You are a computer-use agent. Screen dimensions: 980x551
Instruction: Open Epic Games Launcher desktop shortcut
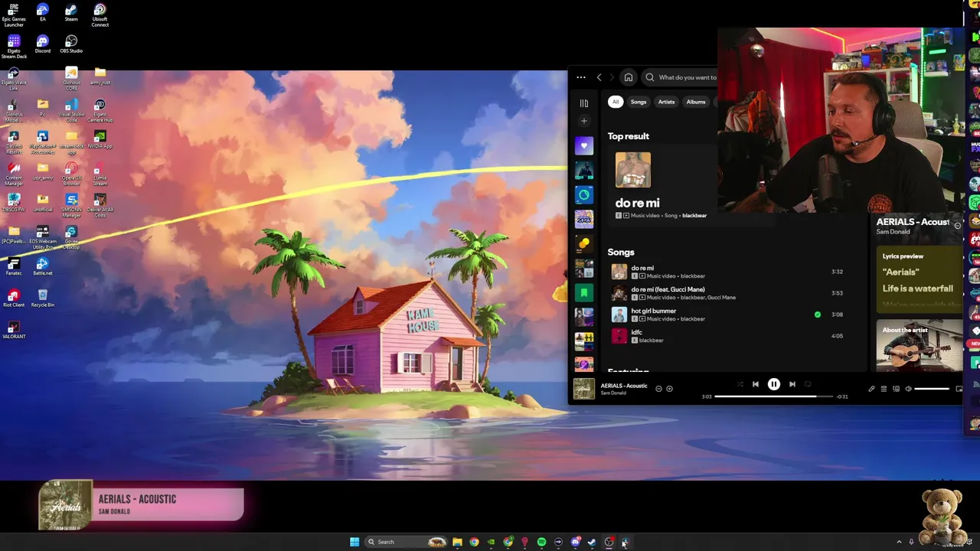(14, 15)
